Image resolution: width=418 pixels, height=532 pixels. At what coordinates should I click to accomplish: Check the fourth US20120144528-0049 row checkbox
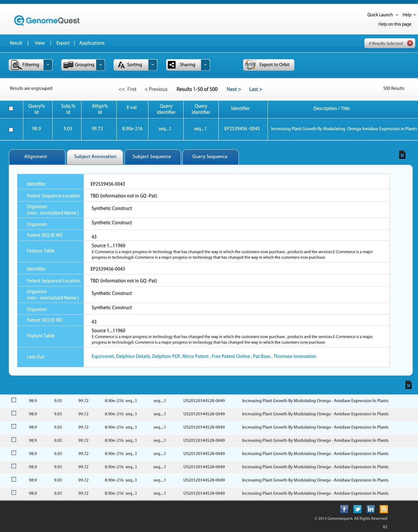point(14,439)
